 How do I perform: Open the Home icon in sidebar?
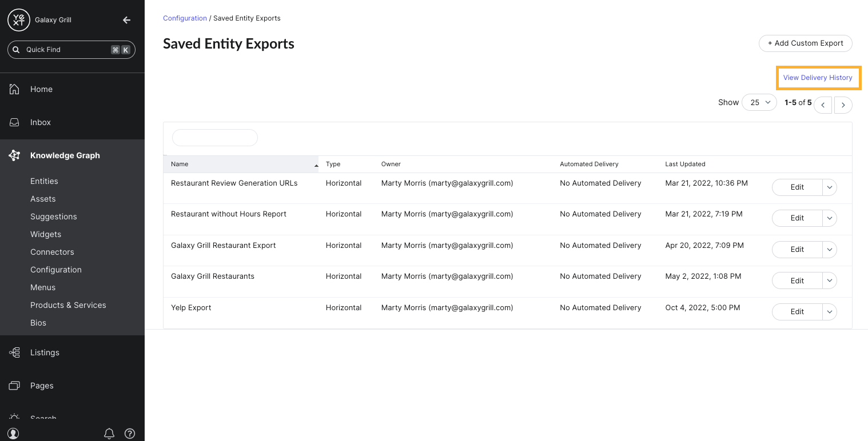15,89
